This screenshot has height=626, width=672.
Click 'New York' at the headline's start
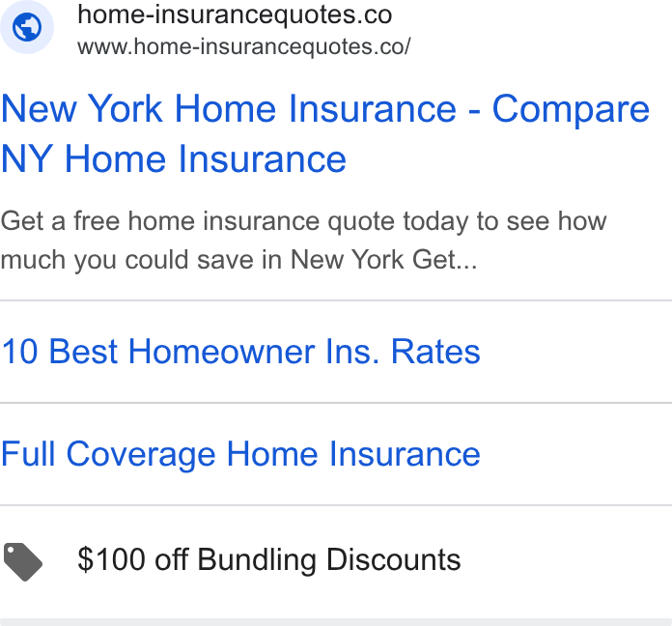pyautogui.click(x=82, y=109)
